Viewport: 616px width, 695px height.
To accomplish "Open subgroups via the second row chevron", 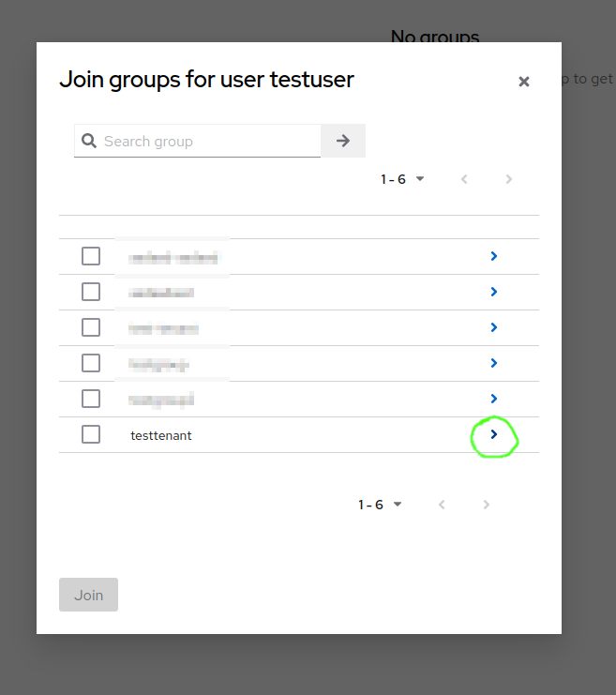I will click(x=494, y=292).
